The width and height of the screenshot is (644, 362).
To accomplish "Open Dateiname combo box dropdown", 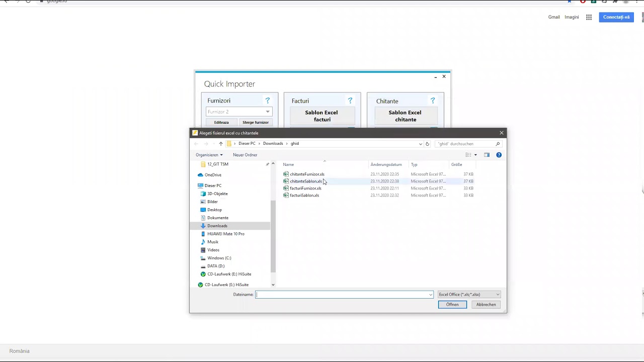I will point(431,295).
